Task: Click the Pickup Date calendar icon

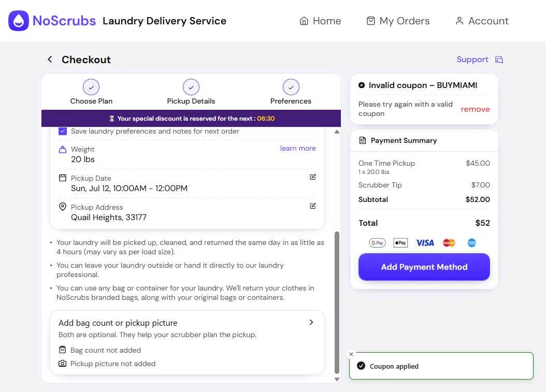Action: click(x=63, y=178)
